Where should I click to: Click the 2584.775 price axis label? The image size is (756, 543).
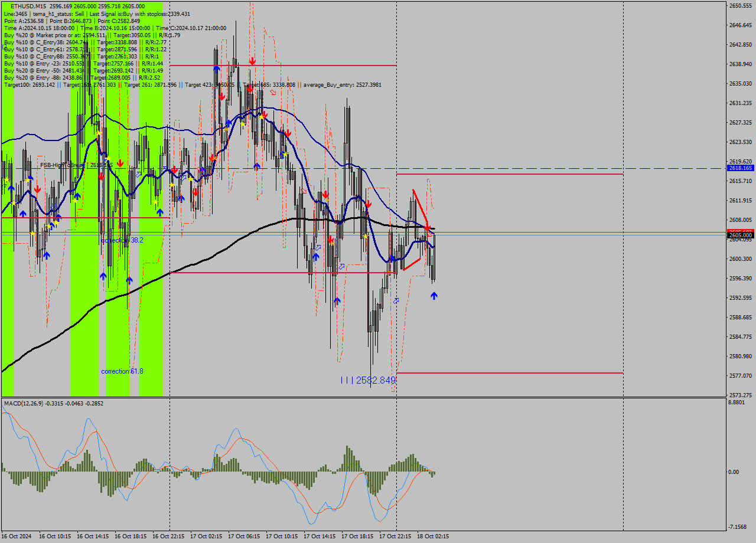(x=741, y=336)
